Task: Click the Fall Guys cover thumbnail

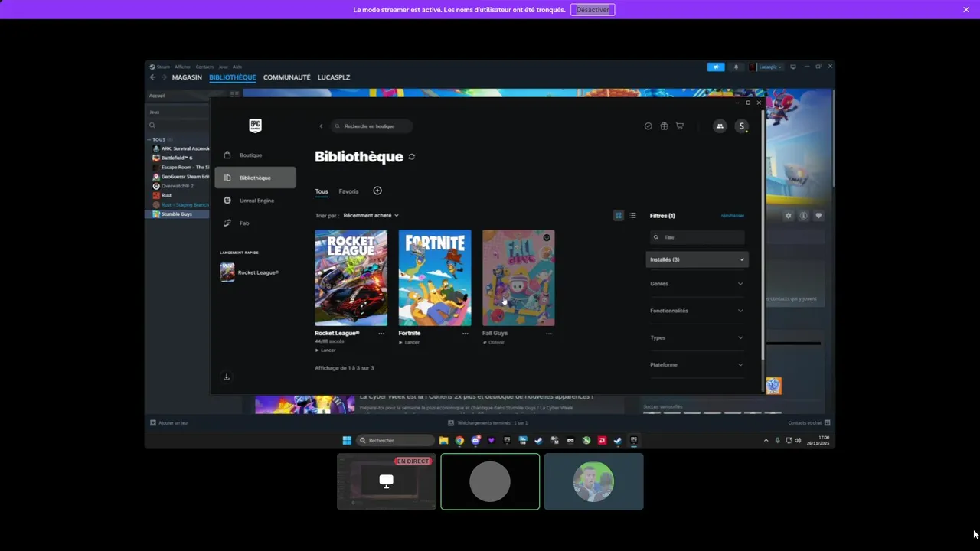Action: (x=518, y=278)
